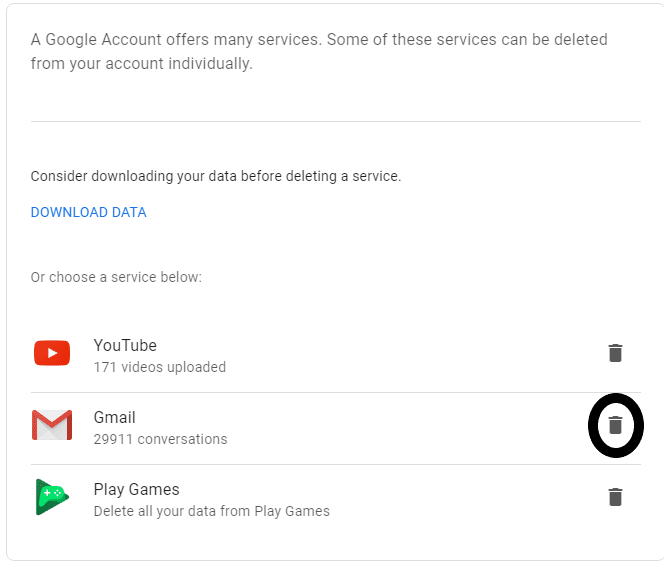Click the circled Gmail trash icon

click(x=615, y=425)
